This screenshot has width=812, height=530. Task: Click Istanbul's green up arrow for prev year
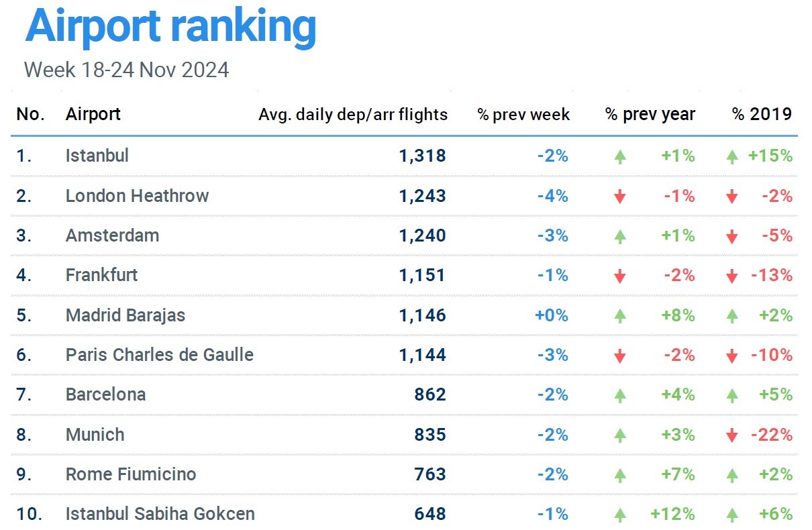pyautogui.click(x=620, y=157)
